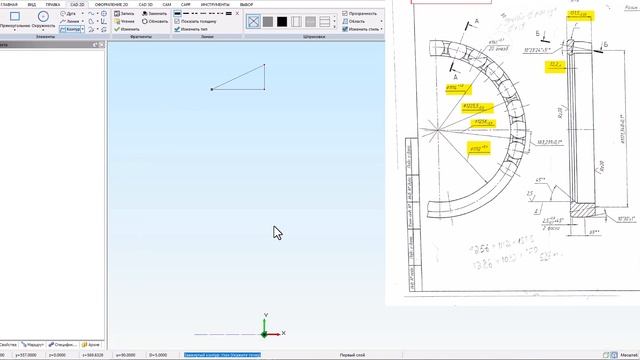The image size is (640, 360).
Task: Select the empty crossed hatch swatch
Action: pyautogui.click(x=253, y=21)
